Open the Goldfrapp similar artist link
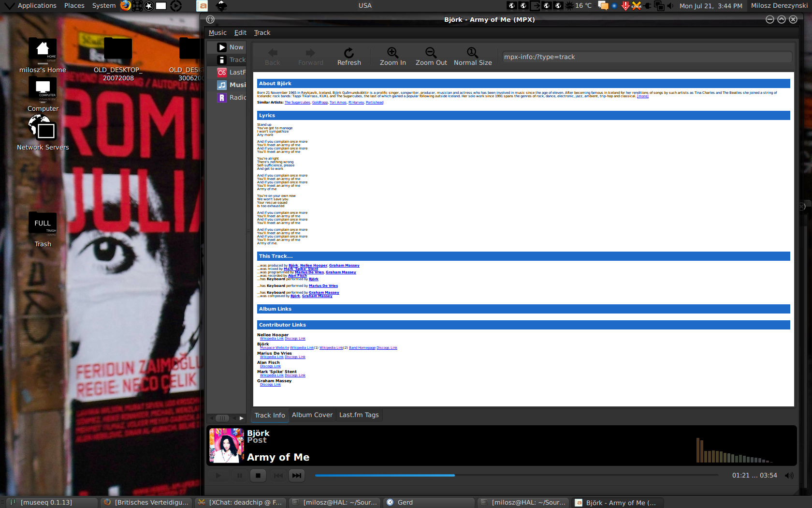Image resolution: width=812 pixels, height=508 pixels. point(320,103)
